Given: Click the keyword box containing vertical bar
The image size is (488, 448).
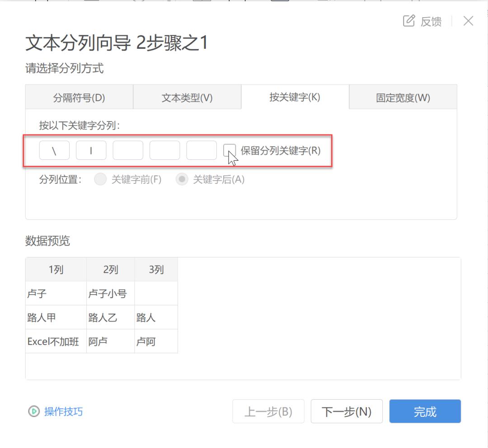Looking at the screenshot, I should point(91,150).
